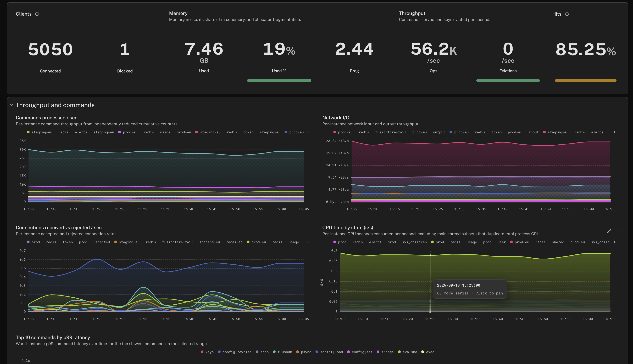Image resolution: width=633 pixels, height=364 pixels.
Task: Click the Commands processed / sec panel title
Action: pos(47,118)
